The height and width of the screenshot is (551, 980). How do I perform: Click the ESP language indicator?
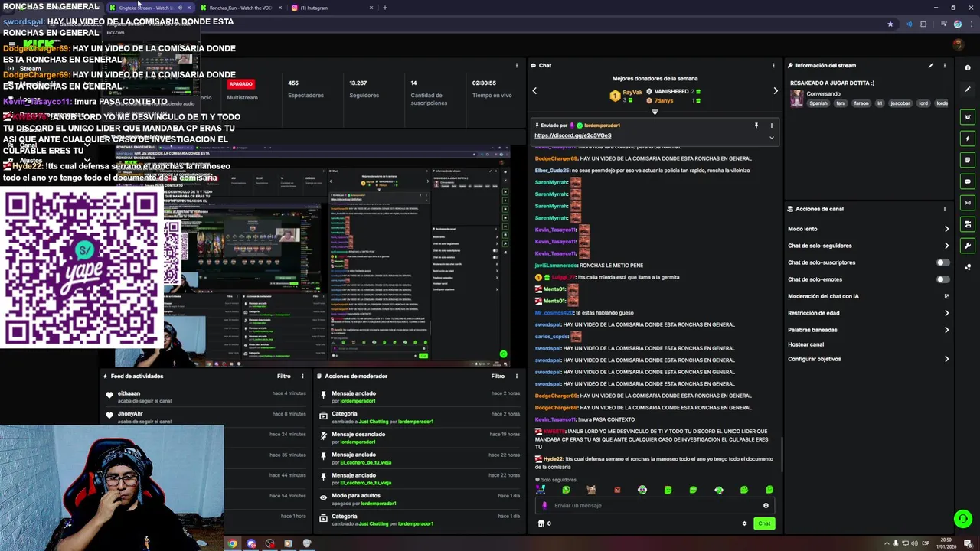click(926, 543)
